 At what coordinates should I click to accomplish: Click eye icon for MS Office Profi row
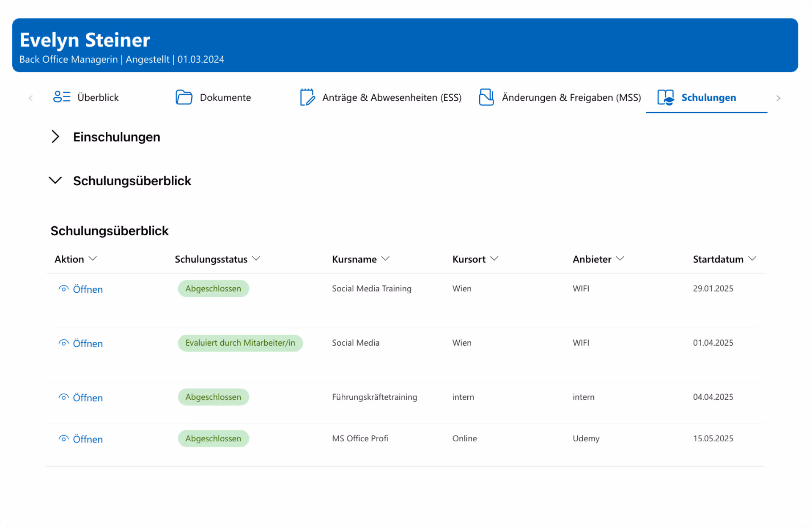point(63,439)
